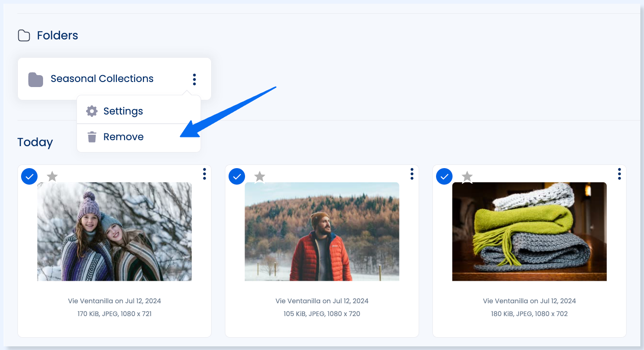
Task: Click the trash icon beside Remove
Action: point(92,137)
